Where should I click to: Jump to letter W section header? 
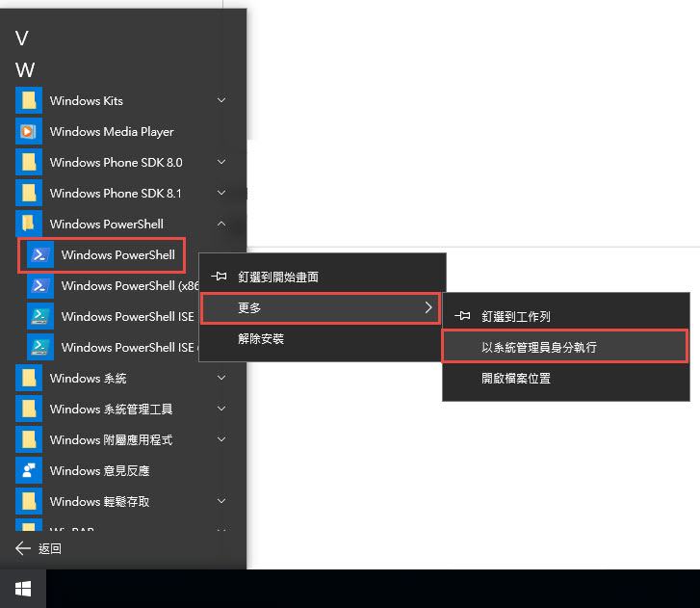pyautogui.click(x=25, y=69)
